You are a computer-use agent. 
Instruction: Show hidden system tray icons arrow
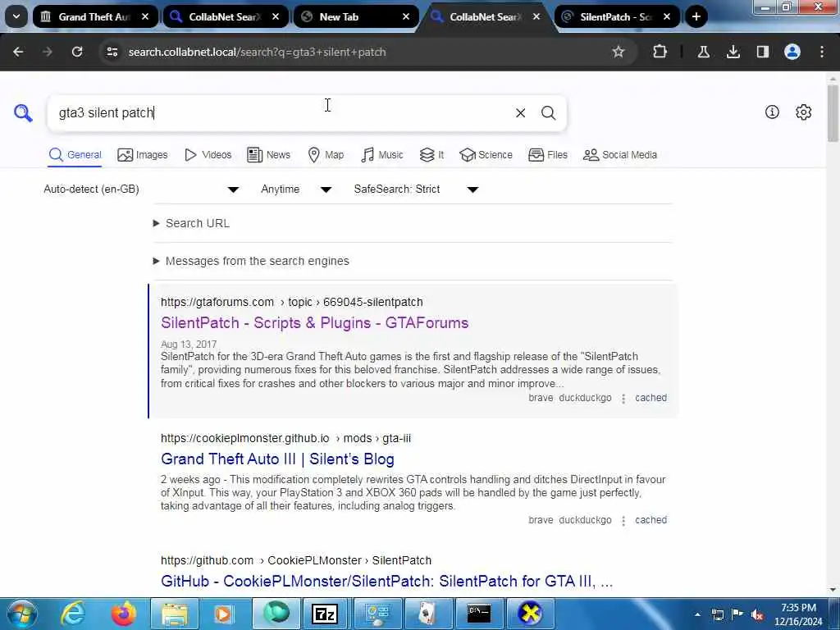(697, 614)
